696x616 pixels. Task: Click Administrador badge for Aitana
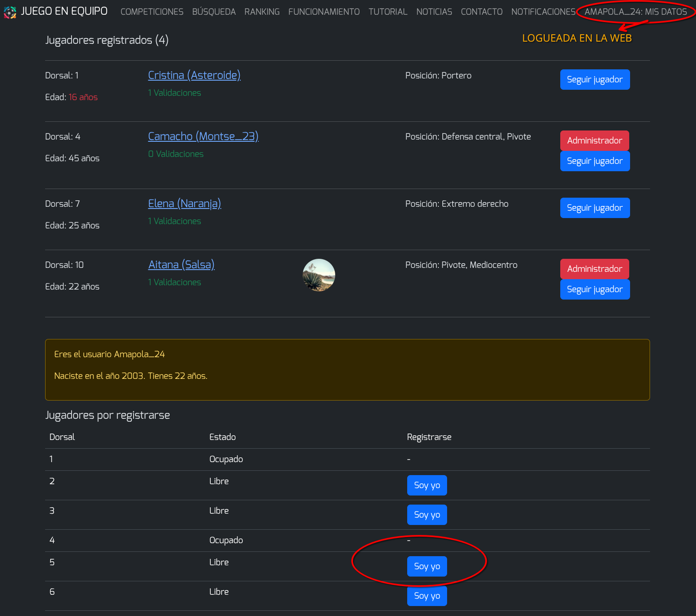[595, 269]
